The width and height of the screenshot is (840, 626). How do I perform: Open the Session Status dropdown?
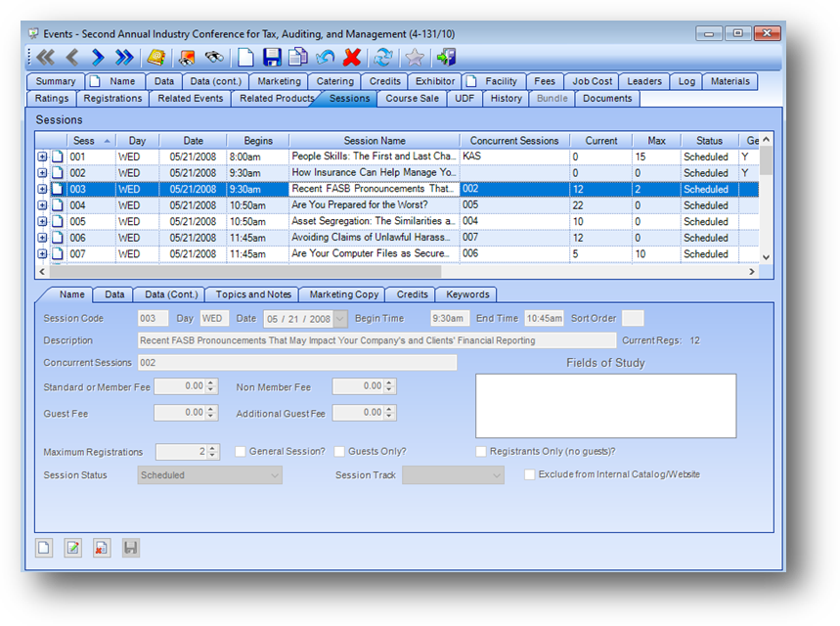[x=209, y=474]
